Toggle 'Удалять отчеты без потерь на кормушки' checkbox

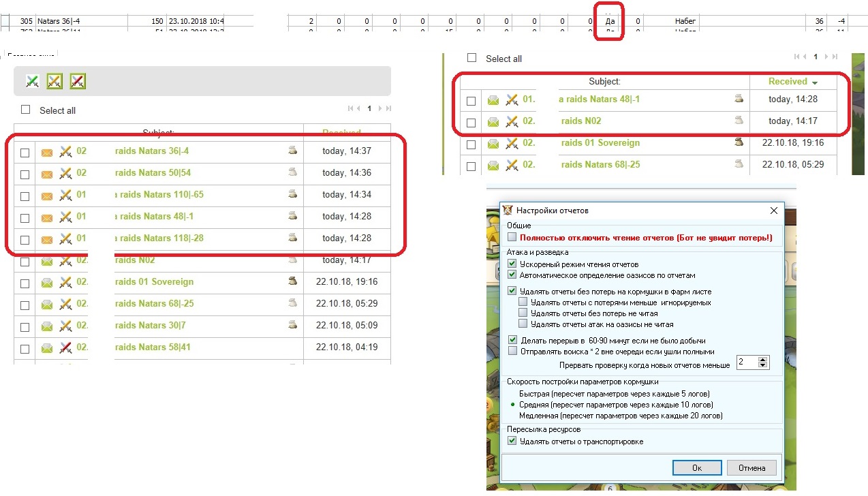[x=512, y=291]
